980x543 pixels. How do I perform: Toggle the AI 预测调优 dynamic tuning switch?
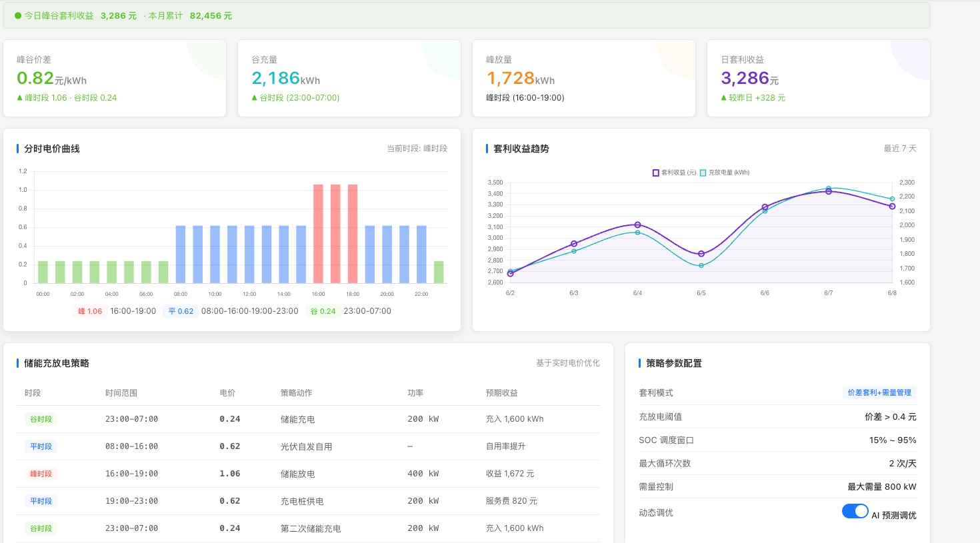(855, 511)
